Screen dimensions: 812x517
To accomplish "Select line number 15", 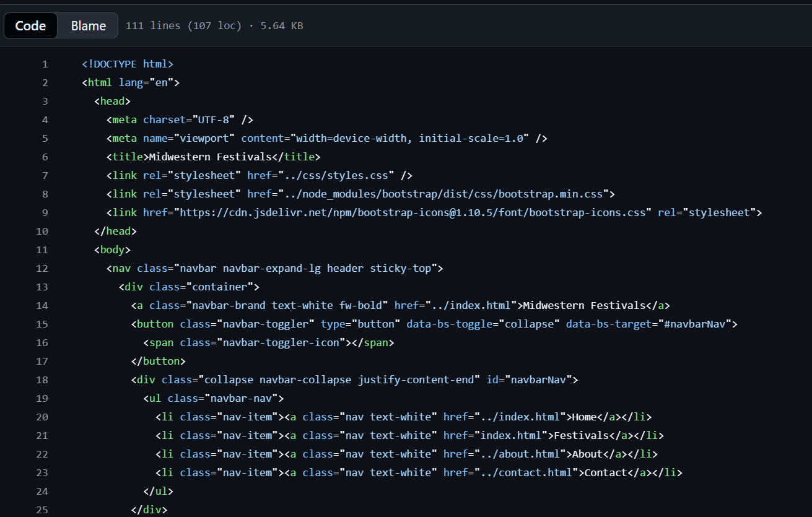I will tap(42, 324).
